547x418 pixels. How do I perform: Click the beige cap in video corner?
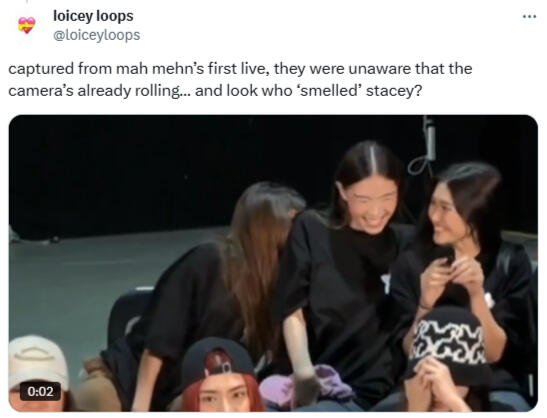click(x=38, y=358)
